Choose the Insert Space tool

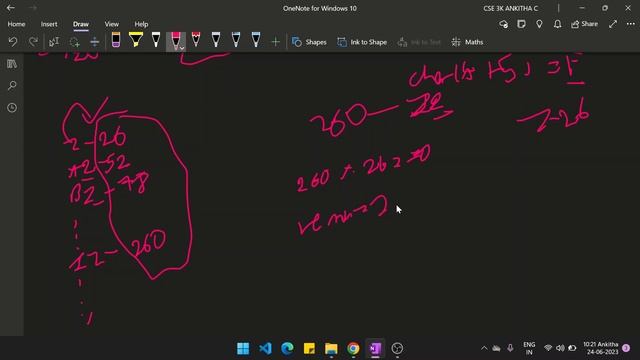click(x=94, y=42)
